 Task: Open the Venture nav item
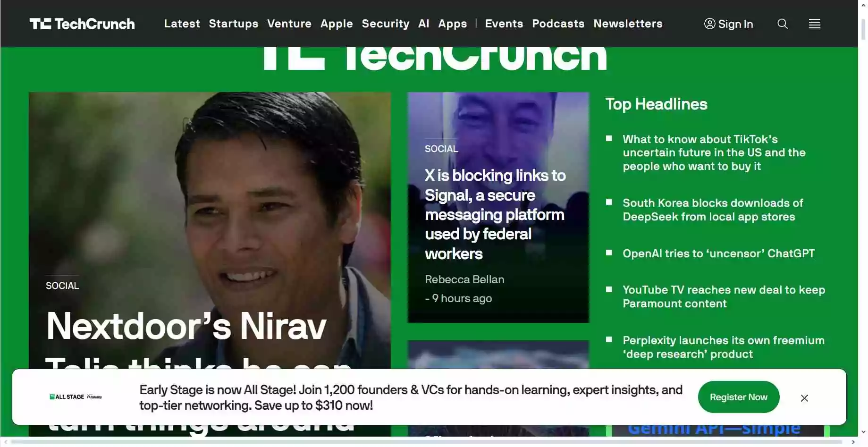tap(289, 24)
